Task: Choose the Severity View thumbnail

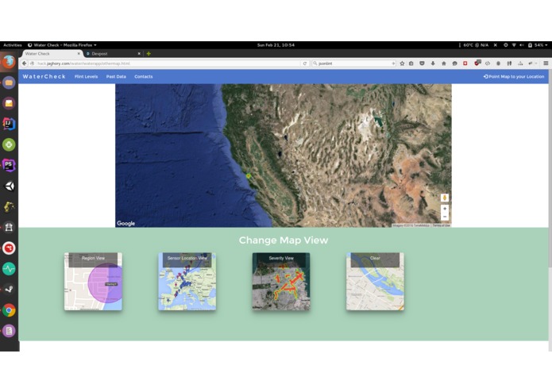Action: coord(281,281)
